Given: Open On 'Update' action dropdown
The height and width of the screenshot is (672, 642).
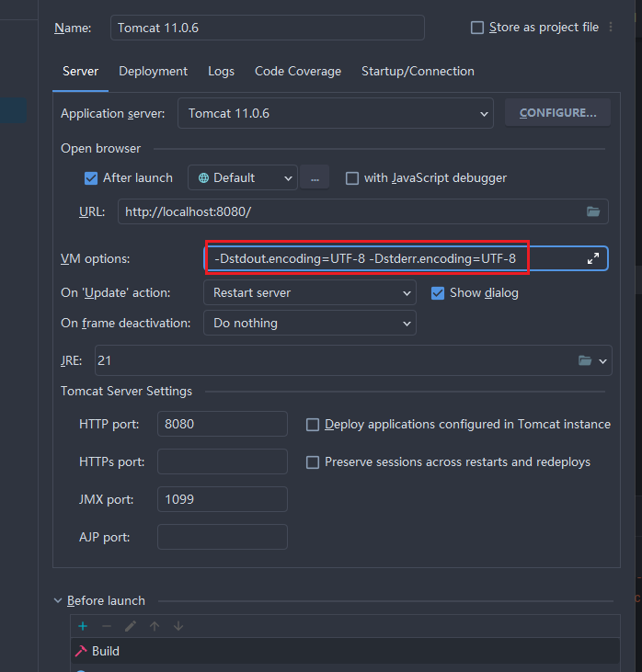Looking at the screenshot, I should coord(310,292).
